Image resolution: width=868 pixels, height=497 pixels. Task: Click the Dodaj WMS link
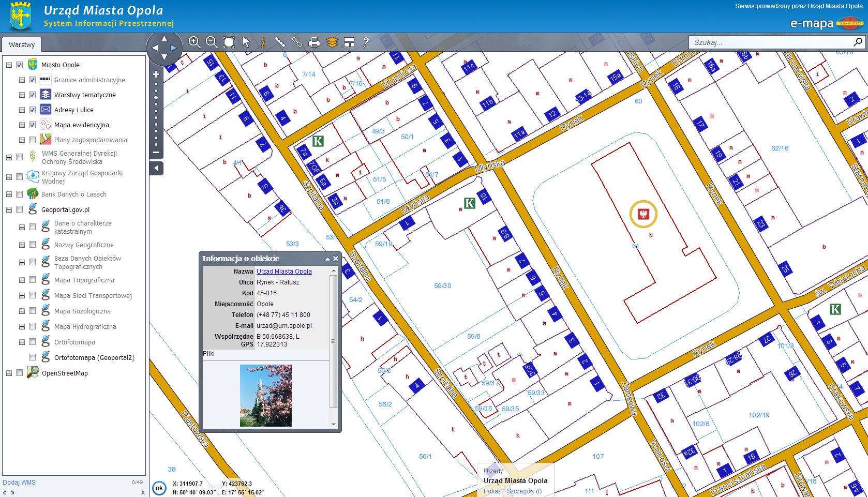[19, 483]
